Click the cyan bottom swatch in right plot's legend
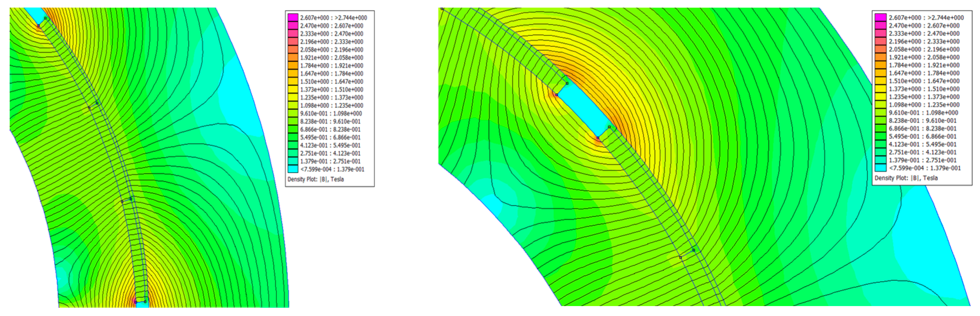The width and height of the screenshot is (980, 316). pos(880,168)
